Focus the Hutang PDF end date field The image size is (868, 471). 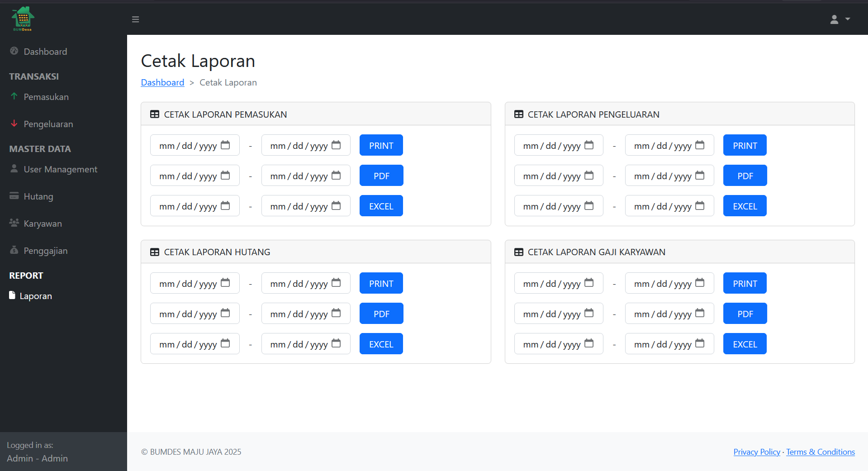306,314
